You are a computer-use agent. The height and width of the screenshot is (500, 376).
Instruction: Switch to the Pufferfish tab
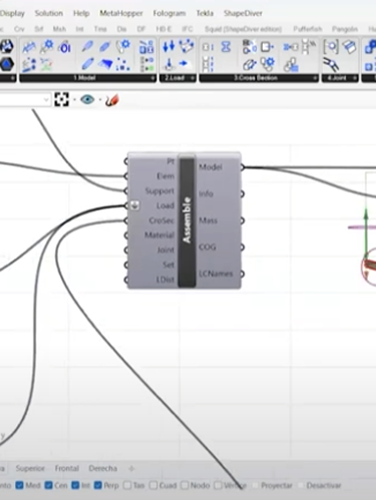(x=307, y=29)
